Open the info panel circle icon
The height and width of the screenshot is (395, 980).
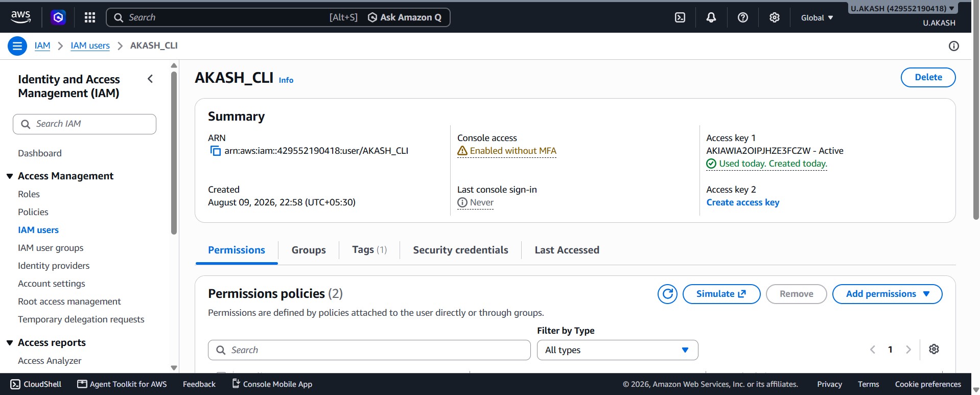pyautogui.click(x=953, y=46)
